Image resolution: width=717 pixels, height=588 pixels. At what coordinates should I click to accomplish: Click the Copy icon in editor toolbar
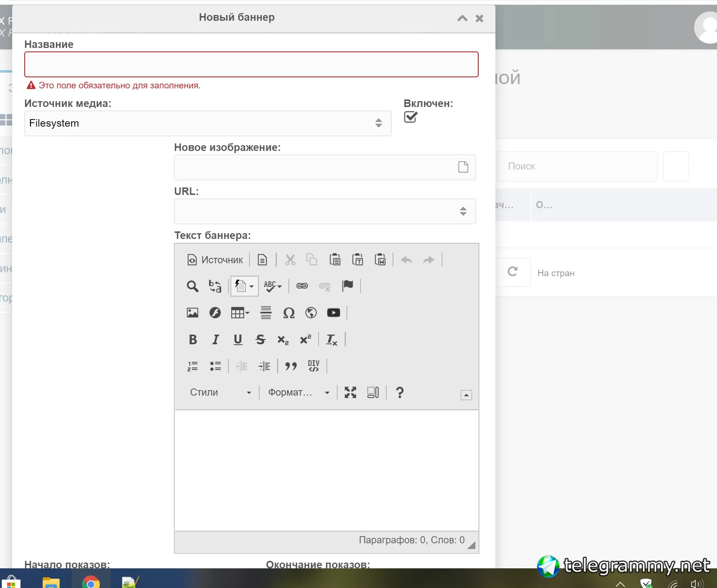(312, 260)
